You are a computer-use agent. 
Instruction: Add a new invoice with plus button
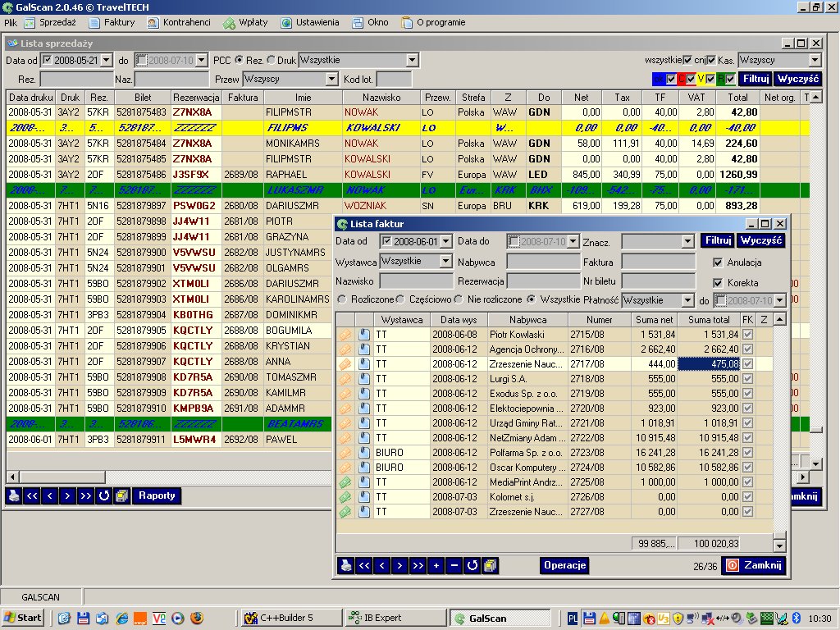click(436, 565)
